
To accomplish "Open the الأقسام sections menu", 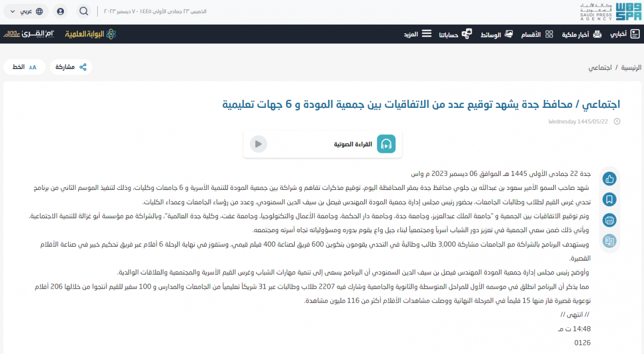I will tap(537, 34).
